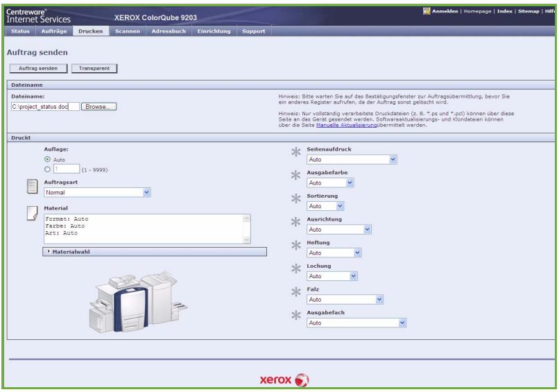Open the Sitemap link
559x392 pixels.
[528, 11]
